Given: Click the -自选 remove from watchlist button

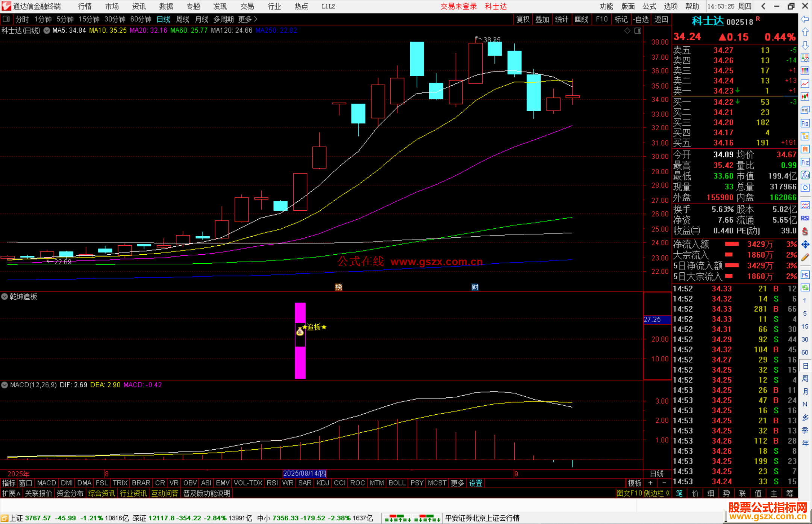Looking at the screenshot, I should 641,19.
